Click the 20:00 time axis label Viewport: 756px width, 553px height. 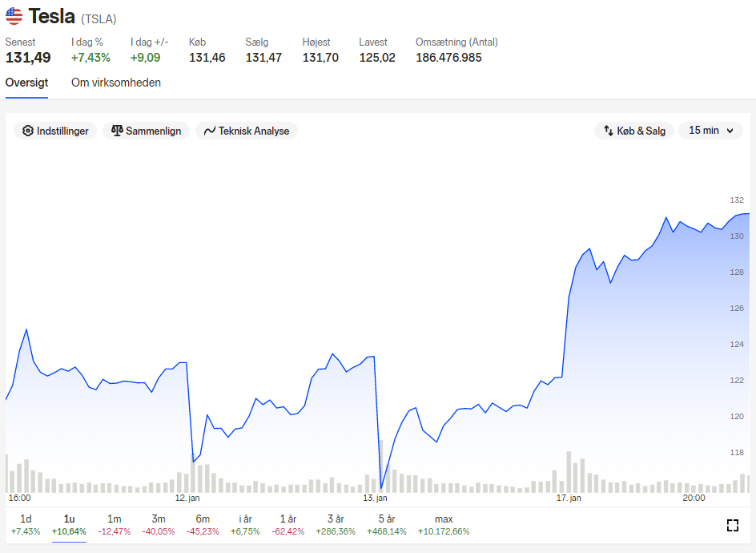[694, 498]
